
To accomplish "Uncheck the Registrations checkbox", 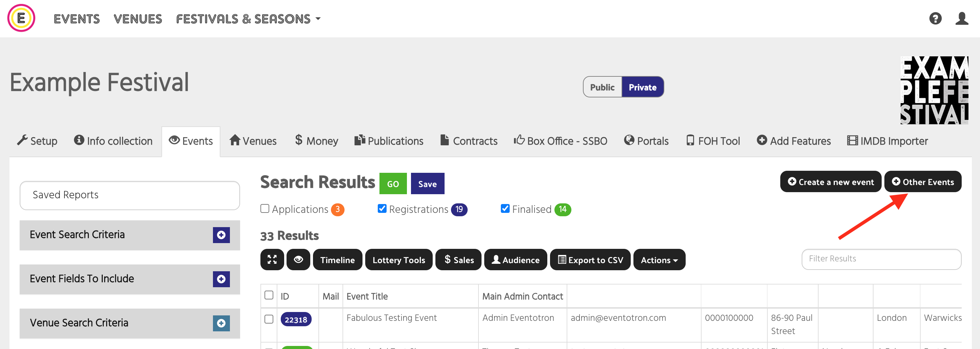I will click(382, 208).
